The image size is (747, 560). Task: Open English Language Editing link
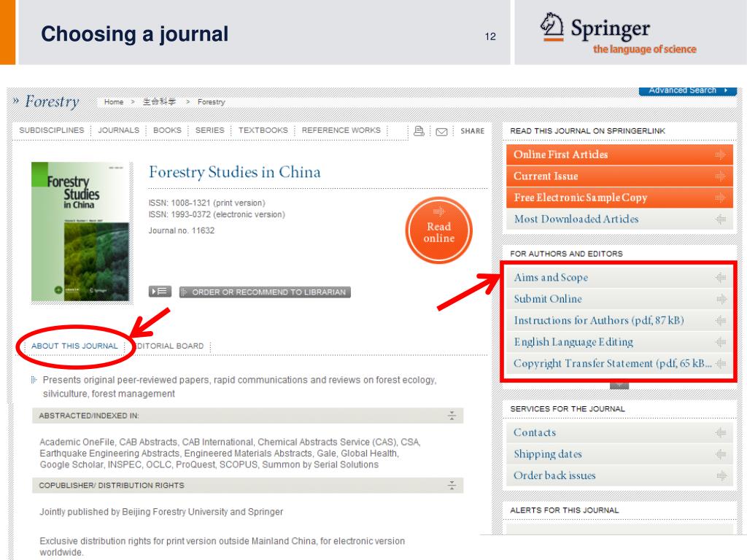(619, 342)
